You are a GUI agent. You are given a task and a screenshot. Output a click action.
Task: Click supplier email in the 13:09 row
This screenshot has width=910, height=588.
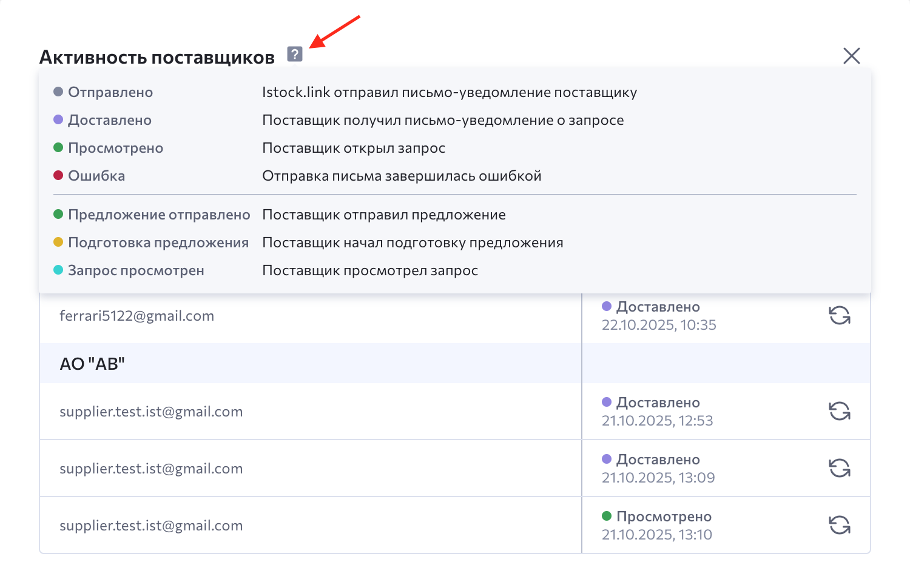(x=151, y=469)
